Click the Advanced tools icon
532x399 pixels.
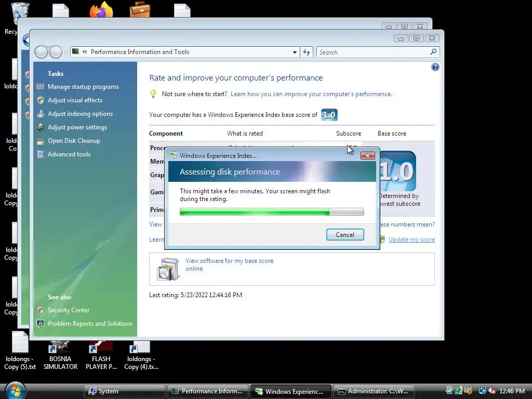41,154
